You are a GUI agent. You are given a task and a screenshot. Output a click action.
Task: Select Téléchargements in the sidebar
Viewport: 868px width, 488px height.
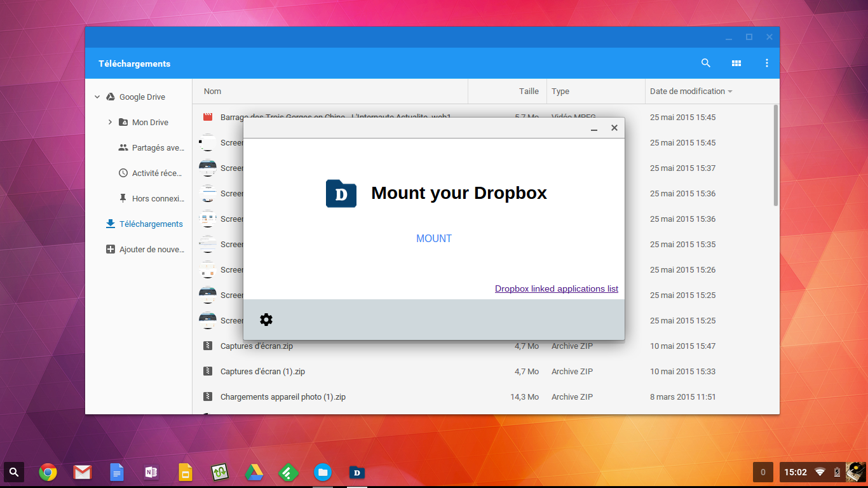[151, 224]
